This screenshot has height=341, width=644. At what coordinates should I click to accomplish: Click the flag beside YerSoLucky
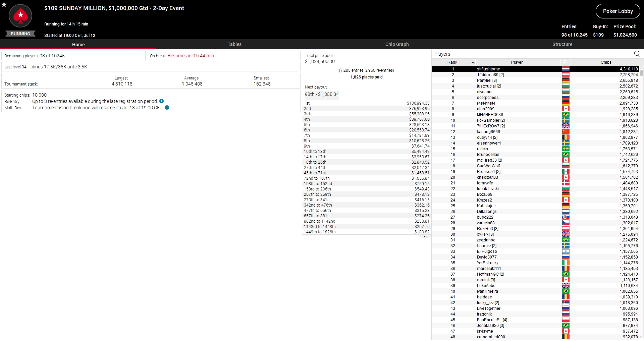point(566,263)
